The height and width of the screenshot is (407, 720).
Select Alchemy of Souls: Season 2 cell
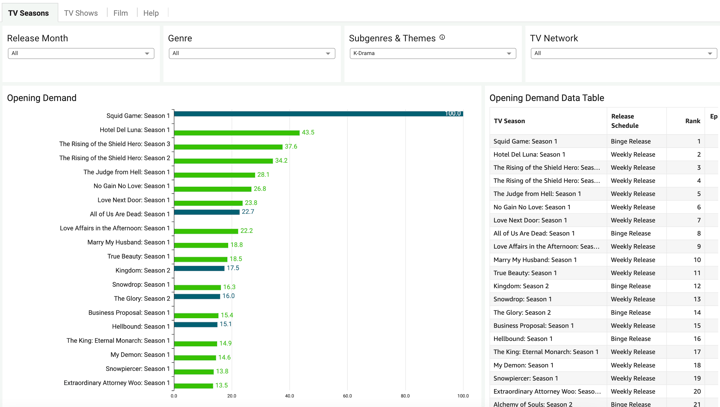point(548,404)
